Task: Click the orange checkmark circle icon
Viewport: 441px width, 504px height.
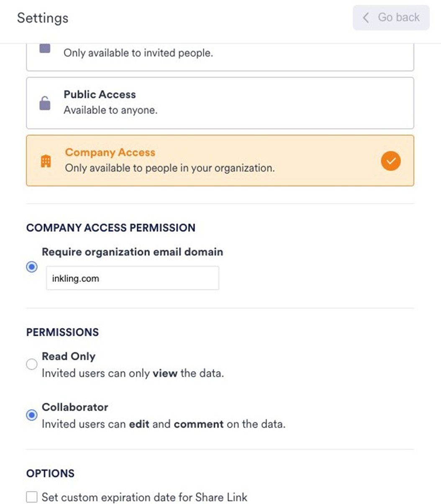Action: coord(390,161)
